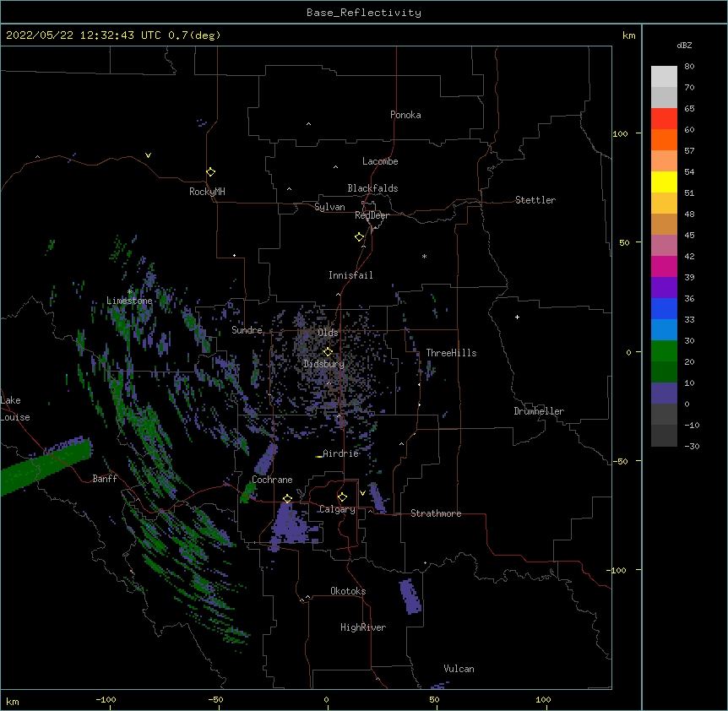This screenshot has width=728, height=711.
Task: Select the Okotoks label
Action: click(x=348, y=591)
